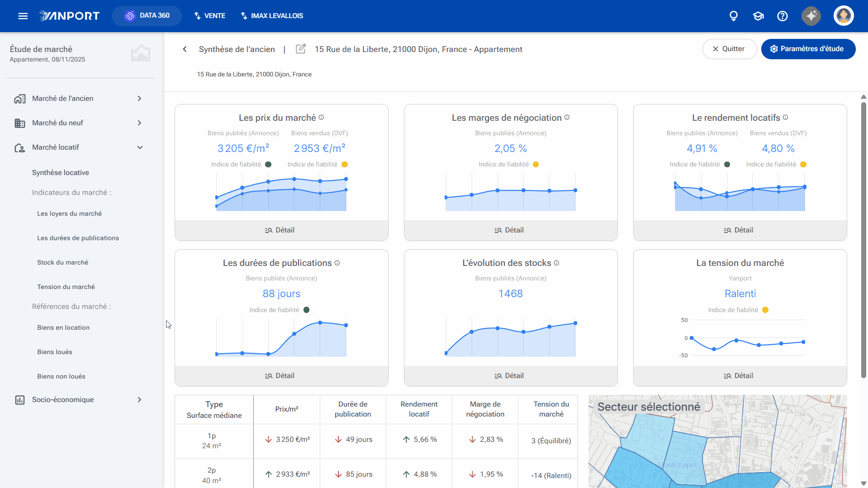868x488 pixels.
Task: Show info for Les prix du marché
Action: [x=321, y=118]
